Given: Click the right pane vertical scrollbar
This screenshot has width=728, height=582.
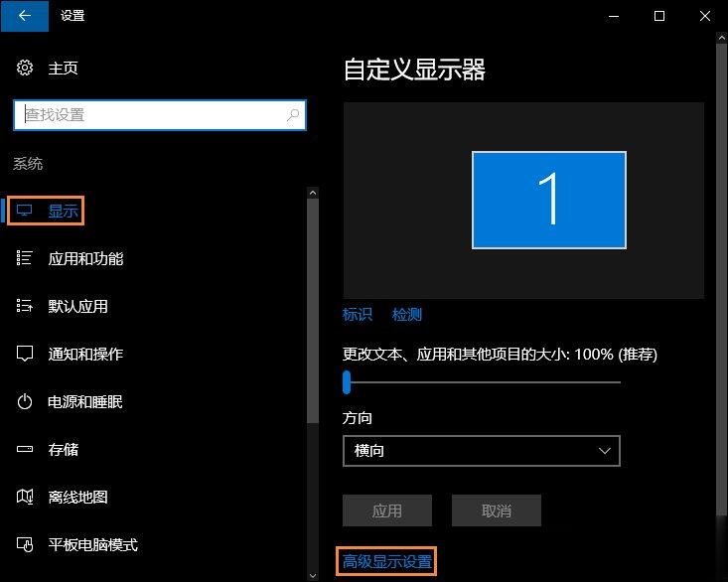Looking at the screenshot, I should (x=721, y=279).
